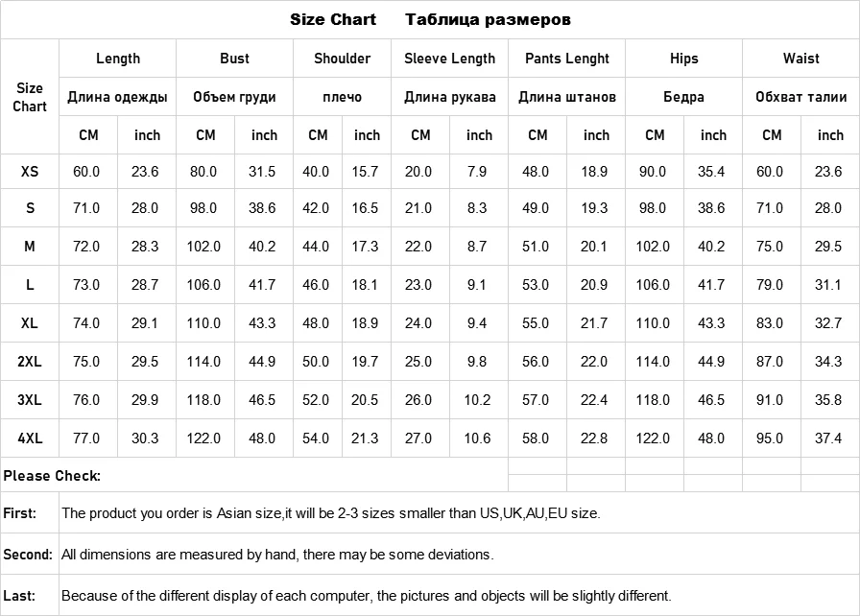The image size is (860, 616).
Task: Click the Sleeve Length column header
Action: point(449,59)
